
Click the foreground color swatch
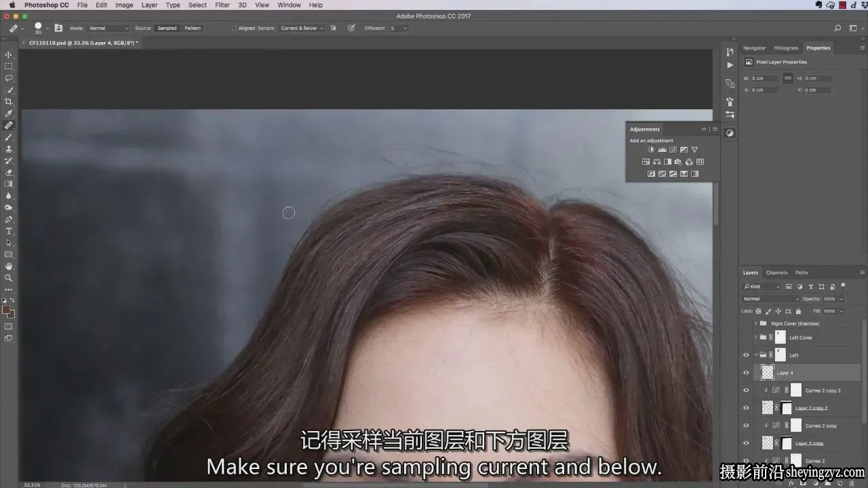7,310
